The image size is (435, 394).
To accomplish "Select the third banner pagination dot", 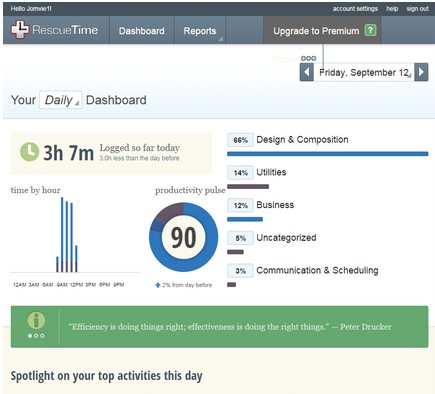I will click(x=42, y=336).
